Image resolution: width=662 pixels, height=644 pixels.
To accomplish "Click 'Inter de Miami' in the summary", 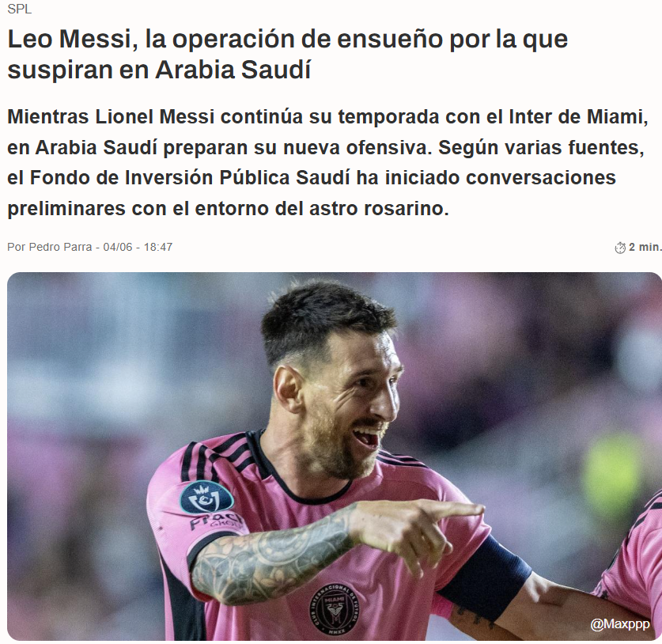I will 578,117.
